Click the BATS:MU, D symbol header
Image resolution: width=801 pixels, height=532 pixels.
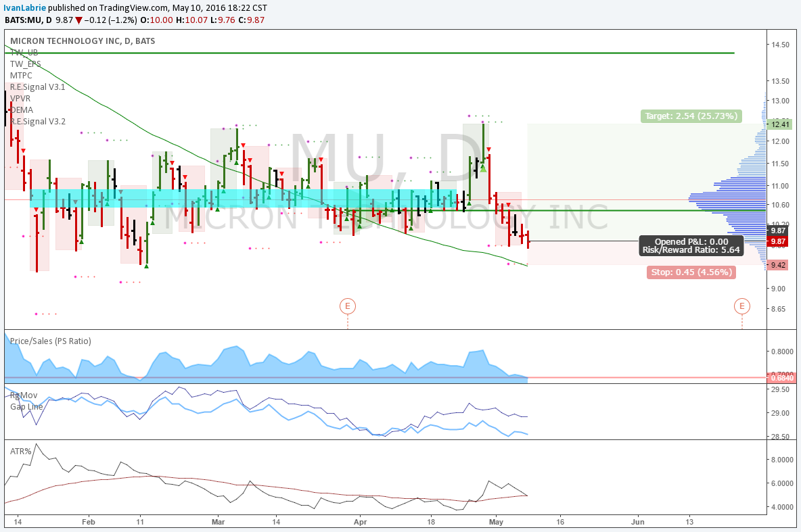28,20
